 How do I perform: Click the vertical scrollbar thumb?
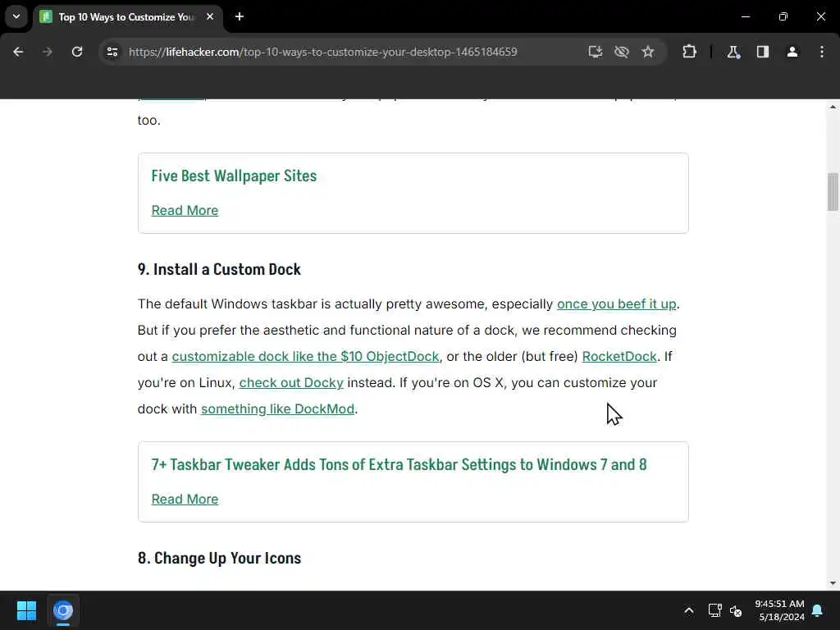pyautogui.click(x=833, y=192)
